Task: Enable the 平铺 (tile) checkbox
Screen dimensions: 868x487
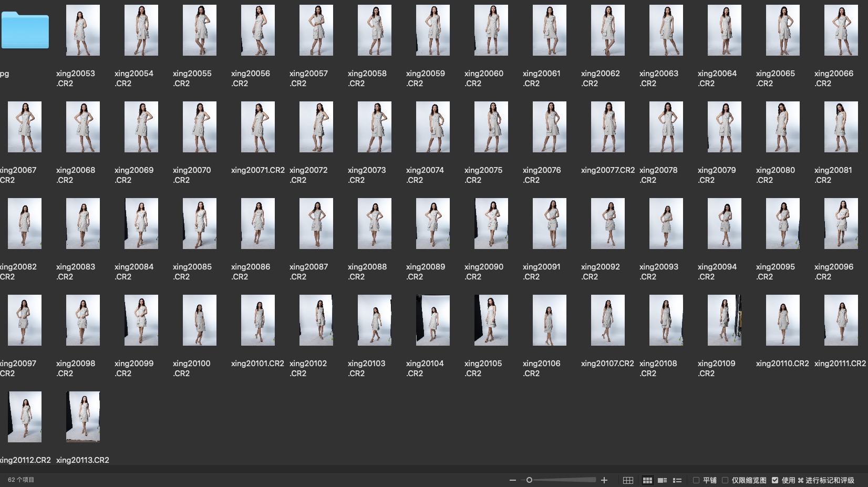Action: (x=696, y=480)
